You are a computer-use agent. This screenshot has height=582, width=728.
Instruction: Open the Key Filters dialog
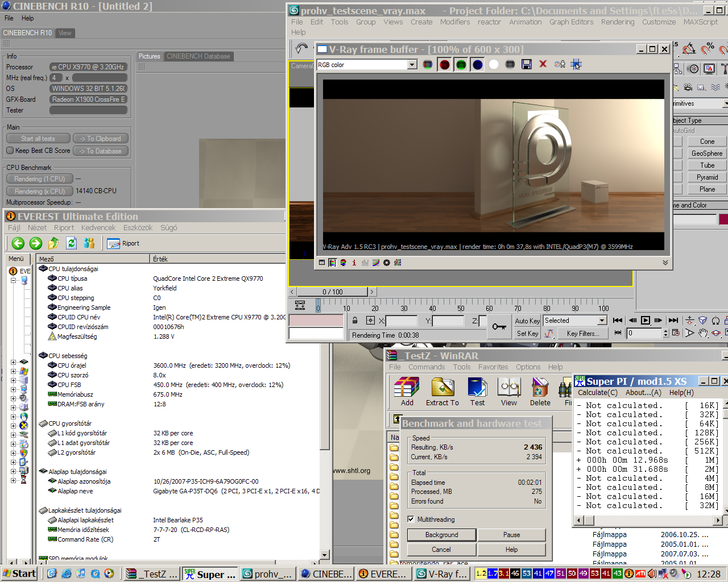tap(582, 334)
